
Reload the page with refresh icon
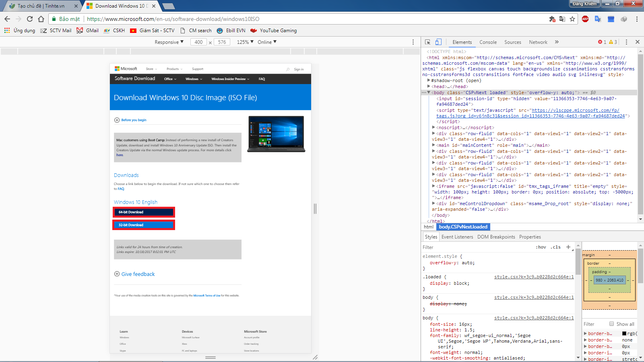[x=30, y=19]
